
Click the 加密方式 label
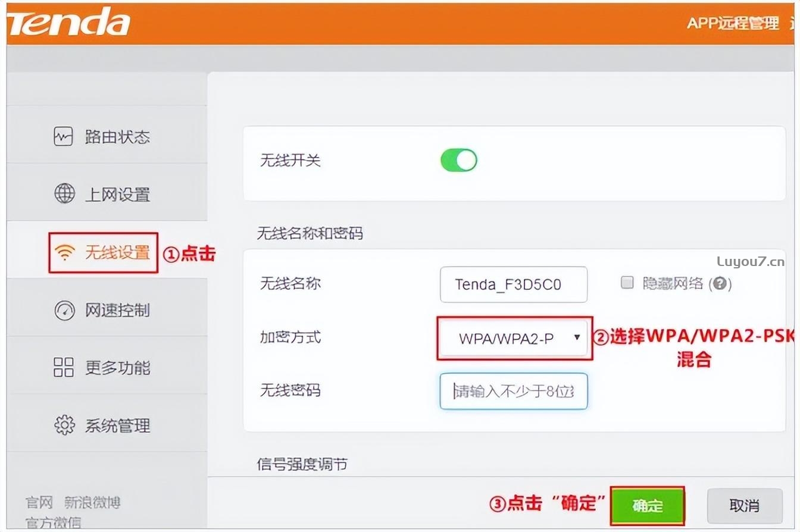290,337
